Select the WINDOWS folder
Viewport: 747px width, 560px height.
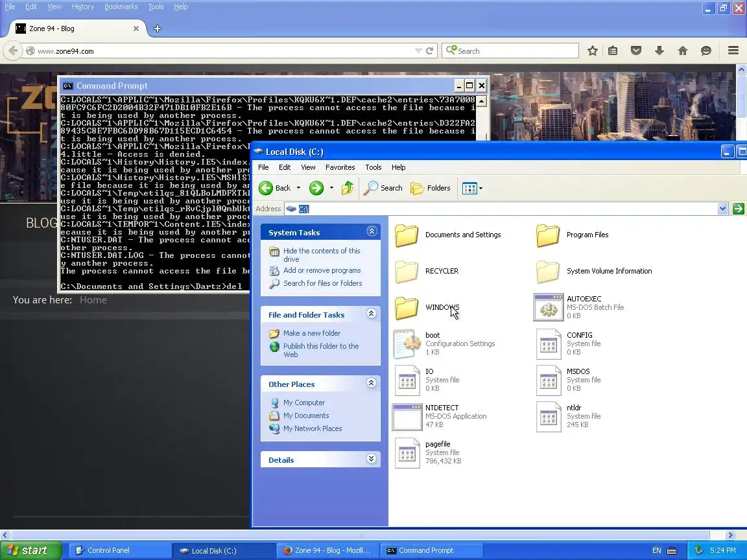click(x=427, y=308)
